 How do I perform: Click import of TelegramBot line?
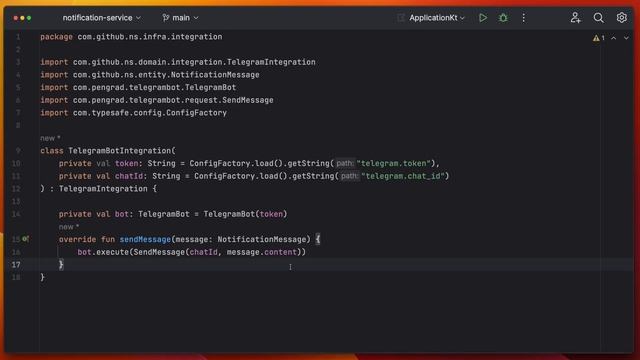[x=138, y=87]
